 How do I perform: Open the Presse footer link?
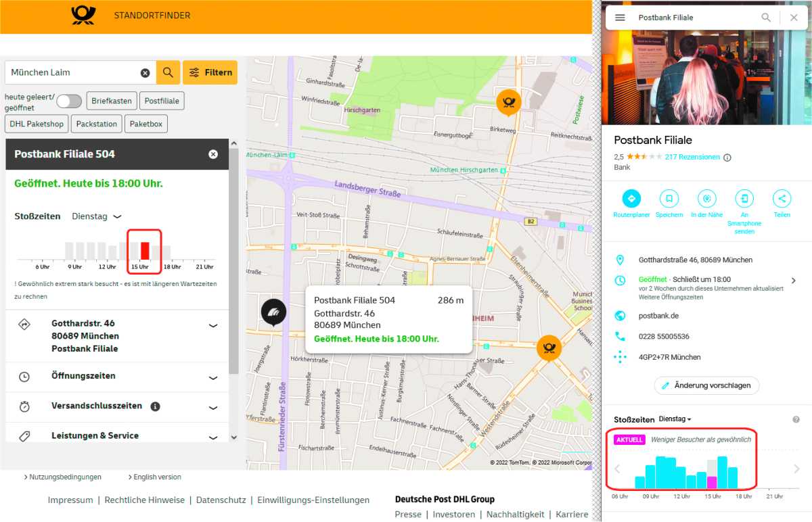[408, 515]
